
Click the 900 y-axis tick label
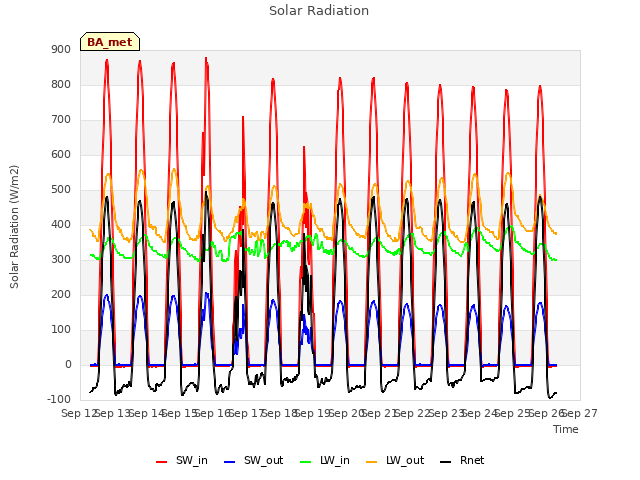click(x=61, y=49)
